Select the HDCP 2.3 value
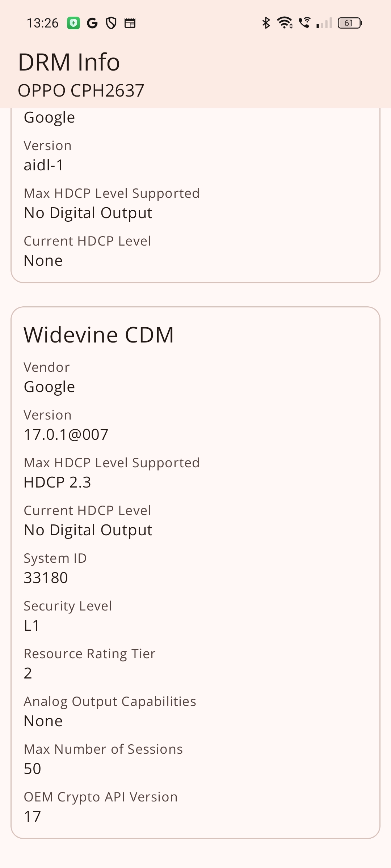 (57, 482)
